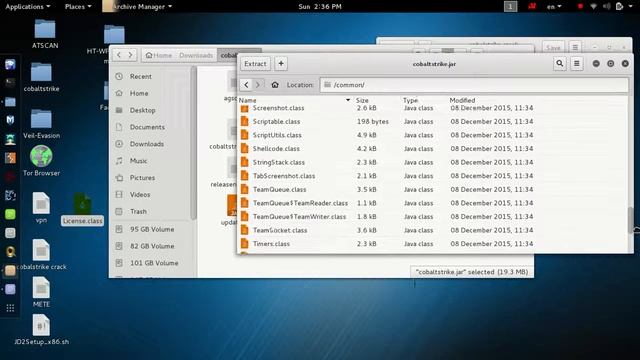Go forward in Files window
Viewport: 640px width, 360px height.
[x=131, y=55]
